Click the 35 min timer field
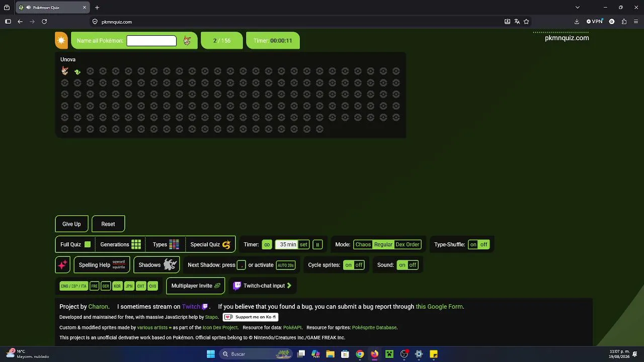The height and width of the screenshot is (362, 644). click(x=287, y=245)
